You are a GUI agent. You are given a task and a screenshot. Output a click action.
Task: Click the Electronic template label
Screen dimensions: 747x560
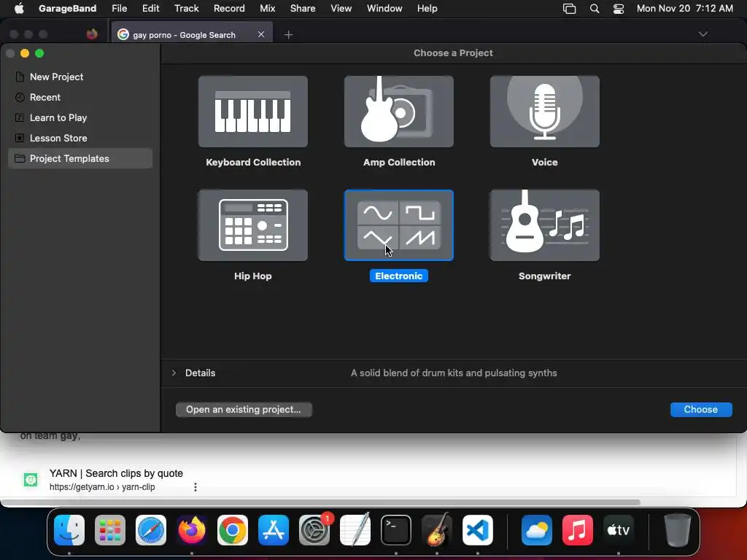point(399,276)
